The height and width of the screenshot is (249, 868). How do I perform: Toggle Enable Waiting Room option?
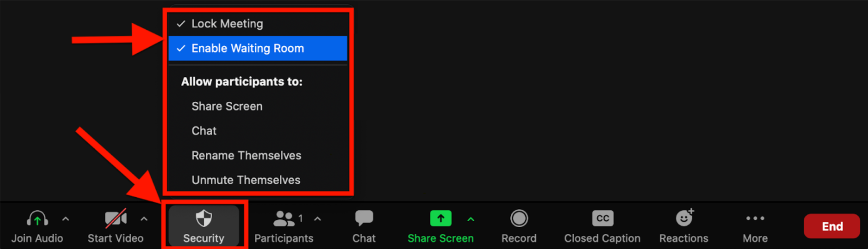pyautogui.click(x=257, y=48)
